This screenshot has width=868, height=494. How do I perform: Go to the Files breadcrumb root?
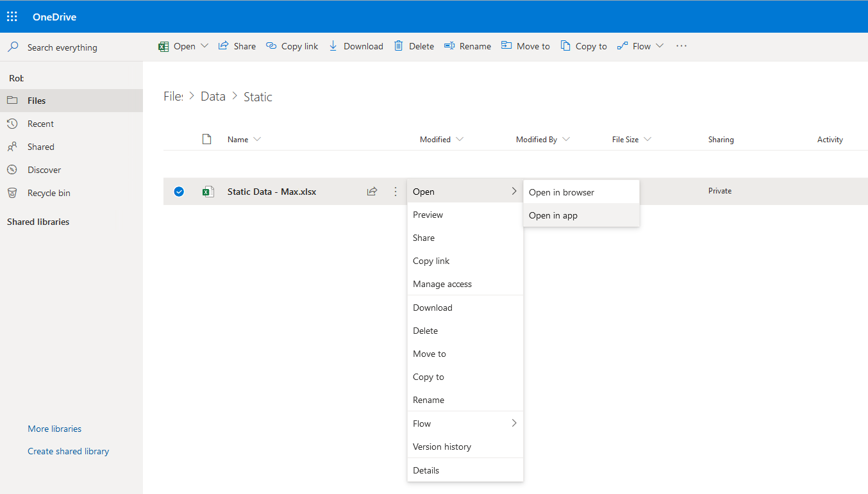tap(173, 97)
